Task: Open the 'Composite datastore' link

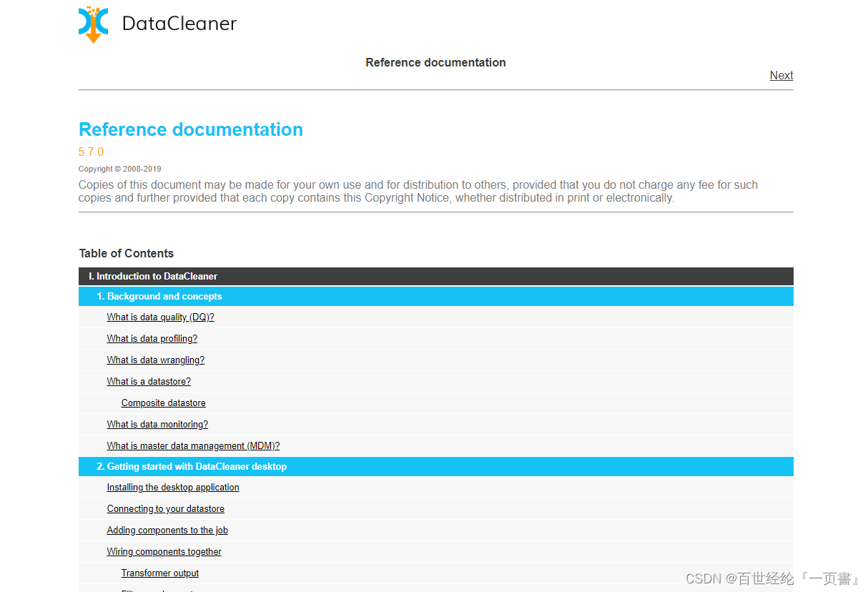Action: point(164,403)
